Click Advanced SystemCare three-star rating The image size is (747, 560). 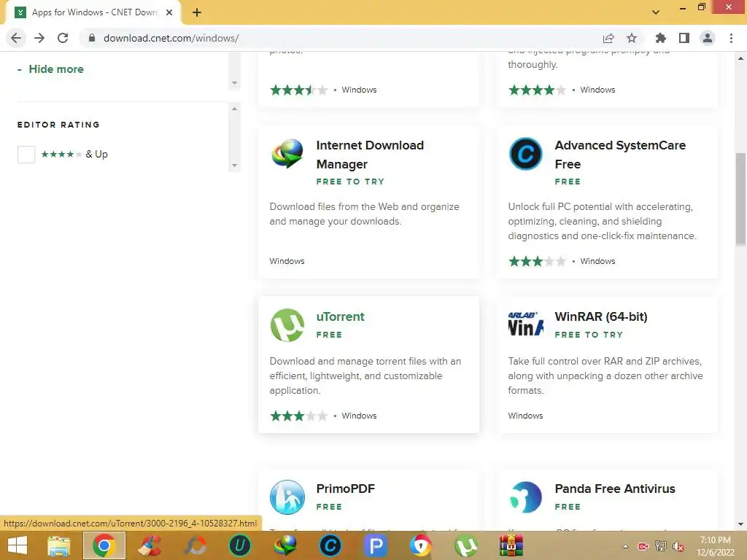[x=538, y=261]
